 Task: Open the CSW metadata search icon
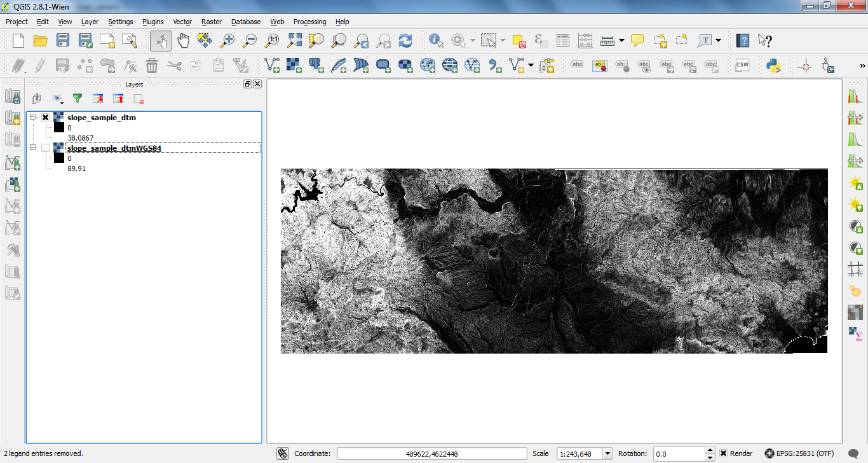(742, 65)
